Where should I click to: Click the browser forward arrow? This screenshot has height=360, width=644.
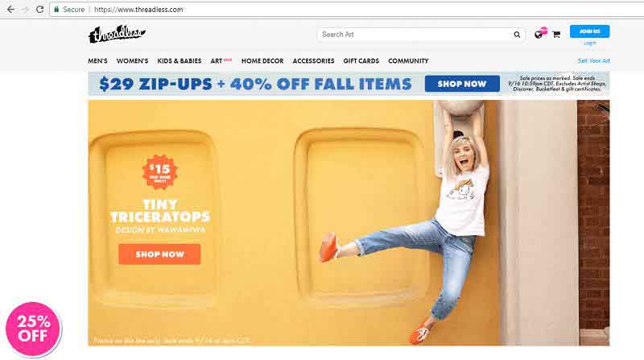click(25, 9)
